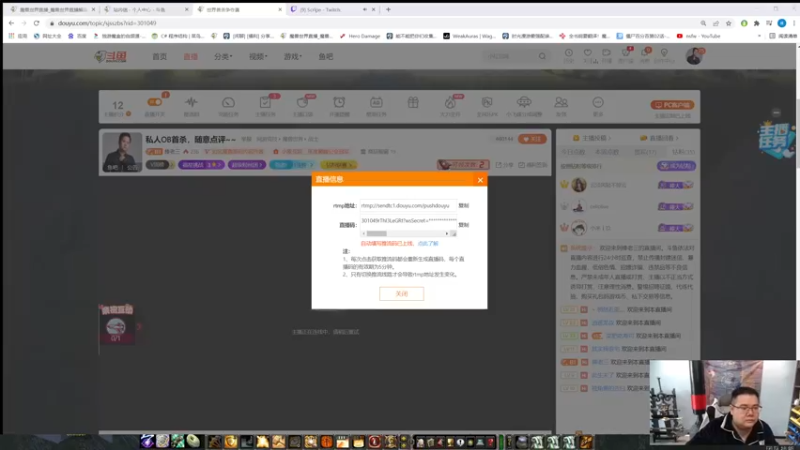This screenshot has width=800, height=450.
Task: Open the browser extensions puzzle icon
Action: point(756,23)
